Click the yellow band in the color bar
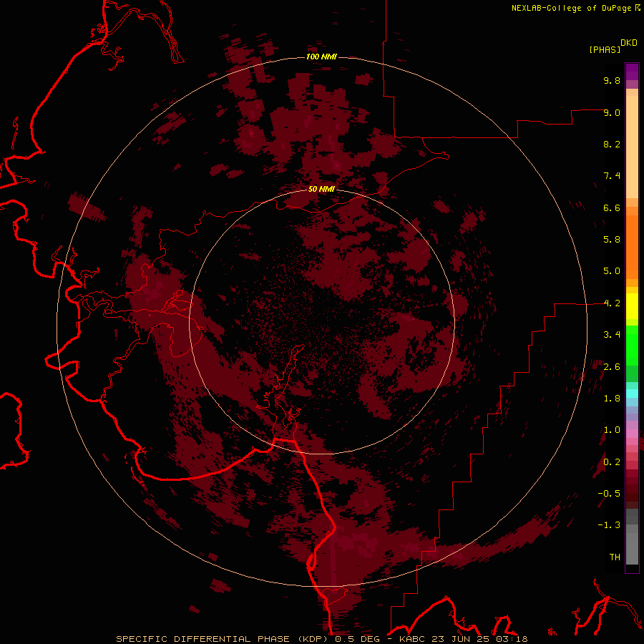Screen dimensions: 644x644 tap(632, 306)
